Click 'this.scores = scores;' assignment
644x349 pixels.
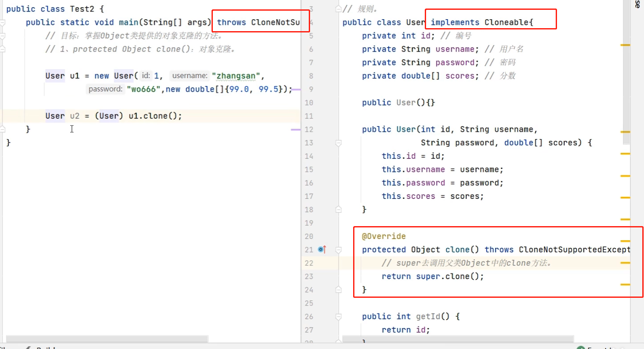point(432,196)
